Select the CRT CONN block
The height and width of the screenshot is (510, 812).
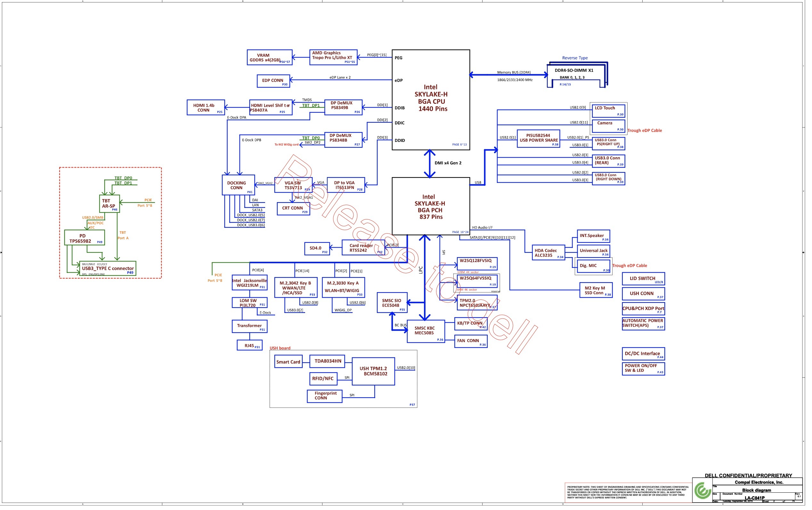click(293, 209)
